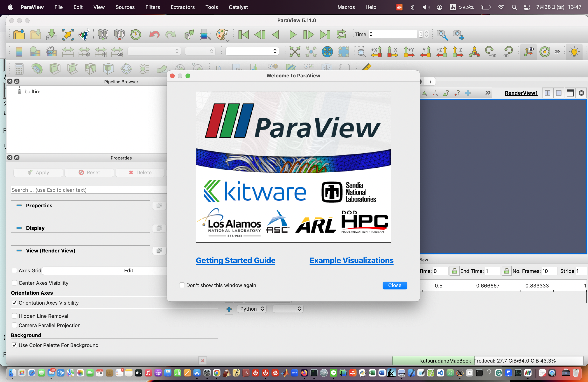Click the Calculator filter icon
This screenshot has width=588, height=382.
coord(19,69)
